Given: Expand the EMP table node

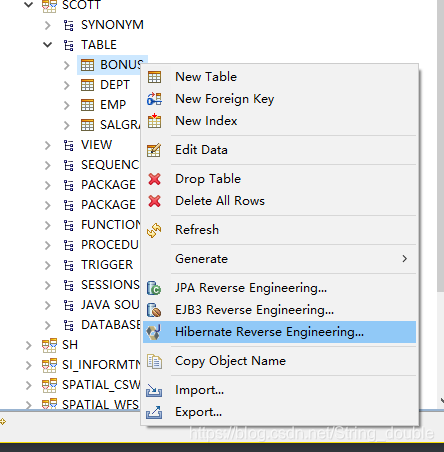Looking at the screenshot, I should [x=67, y=105].
